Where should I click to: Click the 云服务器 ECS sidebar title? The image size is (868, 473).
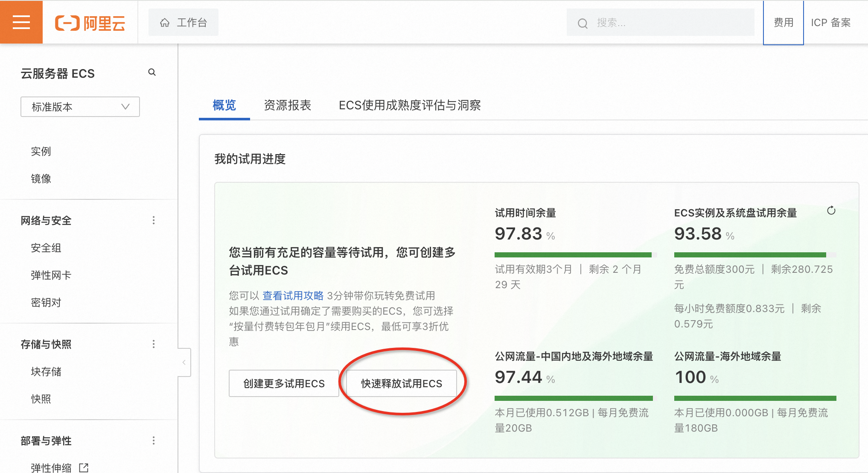[x=58, y=73]
